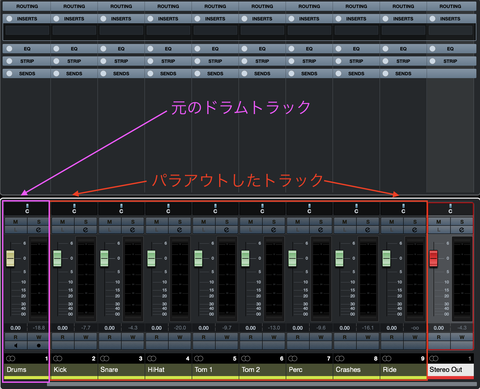Screen dimensions: 480x389
Task: Open channel settings 'e' button on Drums
Action: point(38,230)
